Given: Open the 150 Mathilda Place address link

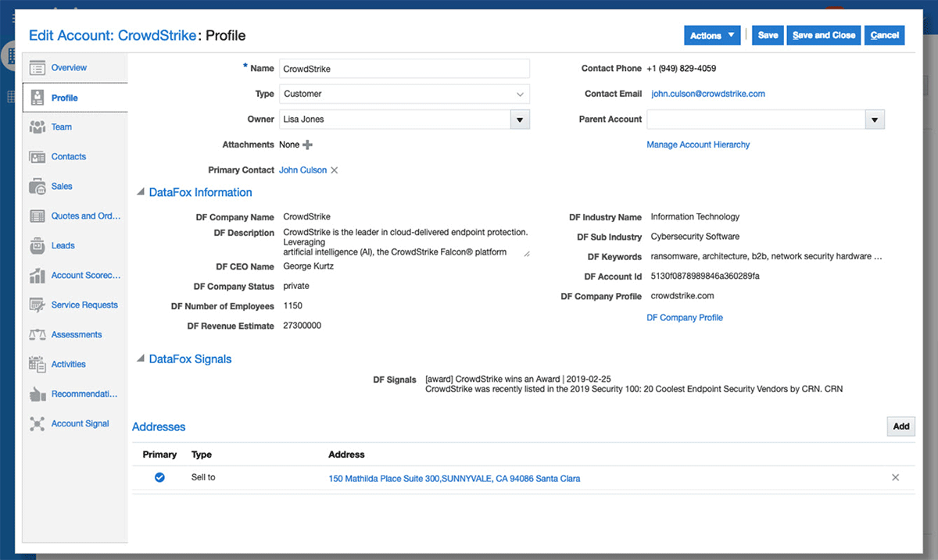Looking at the screenshot, I should tap(454, 479).
